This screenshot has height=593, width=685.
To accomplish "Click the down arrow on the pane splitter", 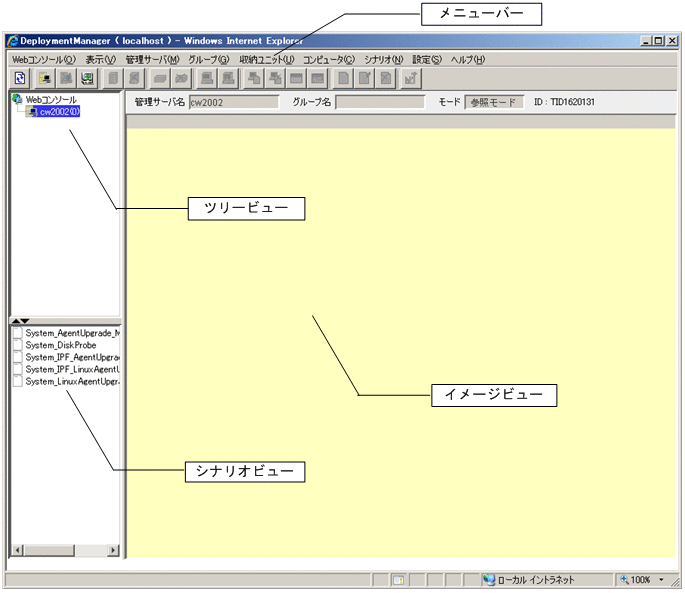I will coord(27,321).
